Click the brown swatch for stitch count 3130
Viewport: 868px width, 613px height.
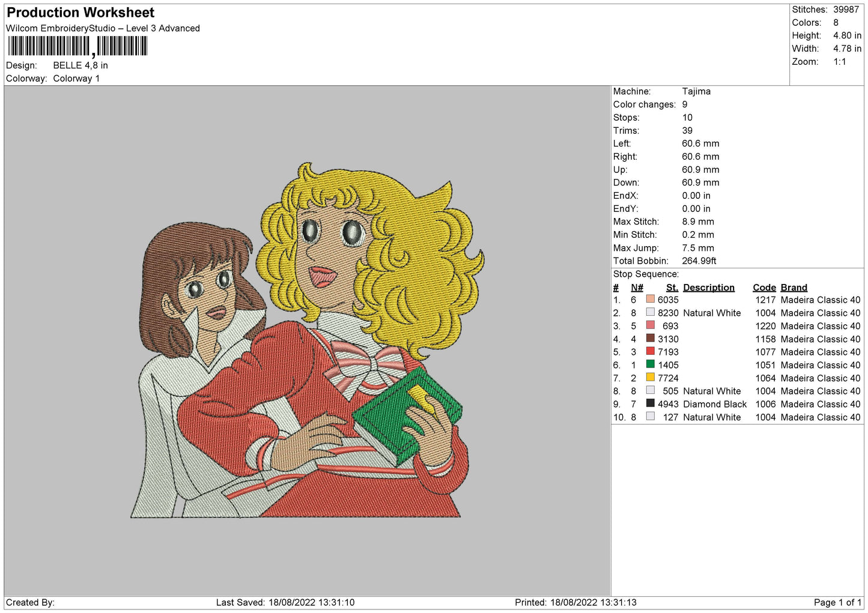click(650, 339)
